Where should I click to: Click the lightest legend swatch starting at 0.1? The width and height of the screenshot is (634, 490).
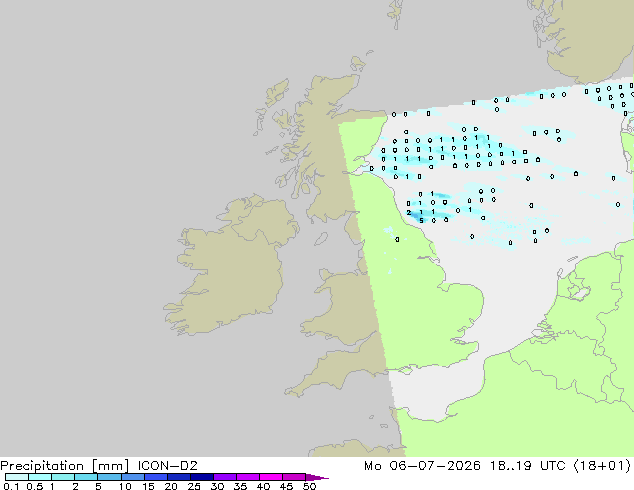pyautogui.click(x=17, y=477)
